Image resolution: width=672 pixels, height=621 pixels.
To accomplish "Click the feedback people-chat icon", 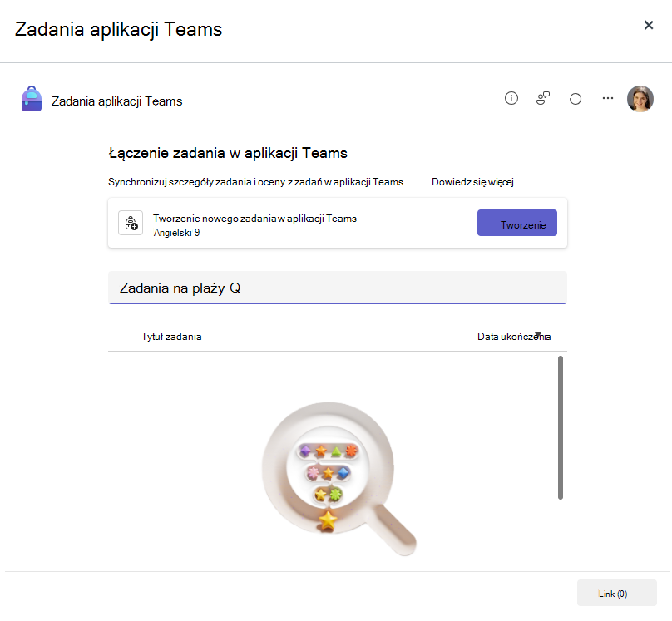I will pos(543,98).
